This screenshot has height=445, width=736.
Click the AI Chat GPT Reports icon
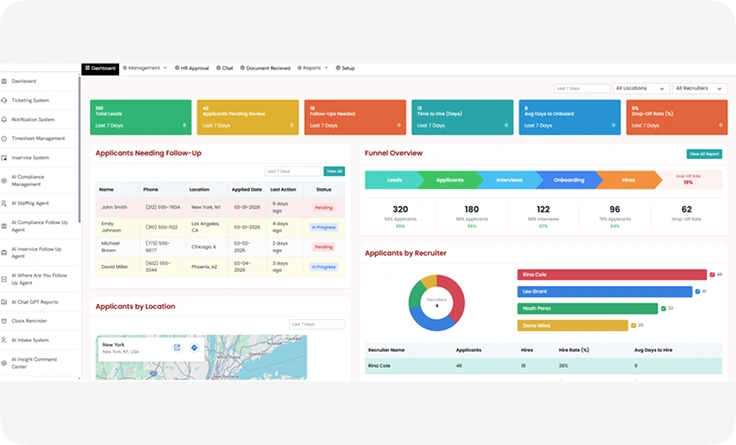(4, 302)
